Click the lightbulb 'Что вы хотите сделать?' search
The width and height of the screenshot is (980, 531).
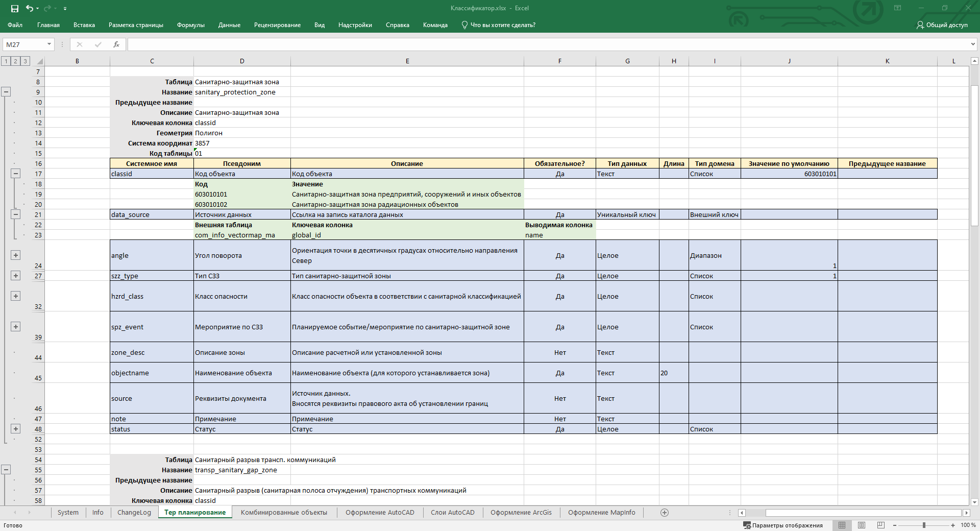(498, 25)
